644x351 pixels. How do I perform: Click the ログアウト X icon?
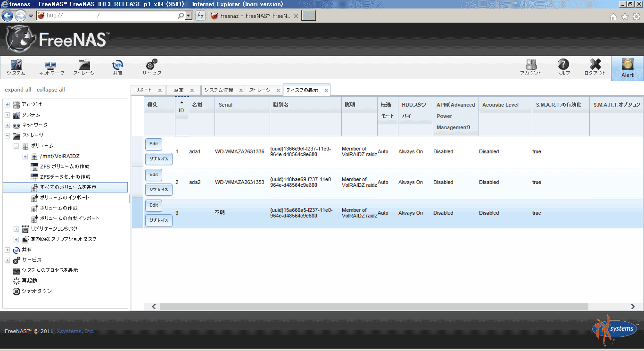click(x=595, y=67)
